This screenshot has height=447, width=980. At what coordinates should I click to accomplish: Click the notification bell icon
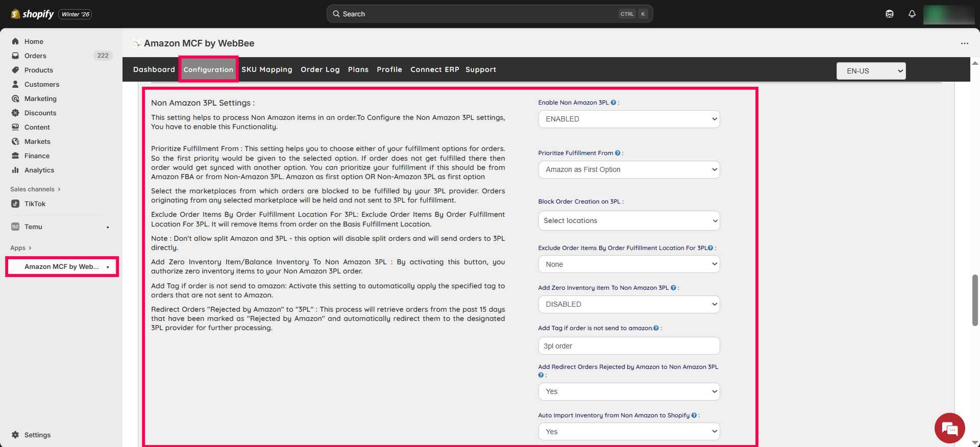912,14
